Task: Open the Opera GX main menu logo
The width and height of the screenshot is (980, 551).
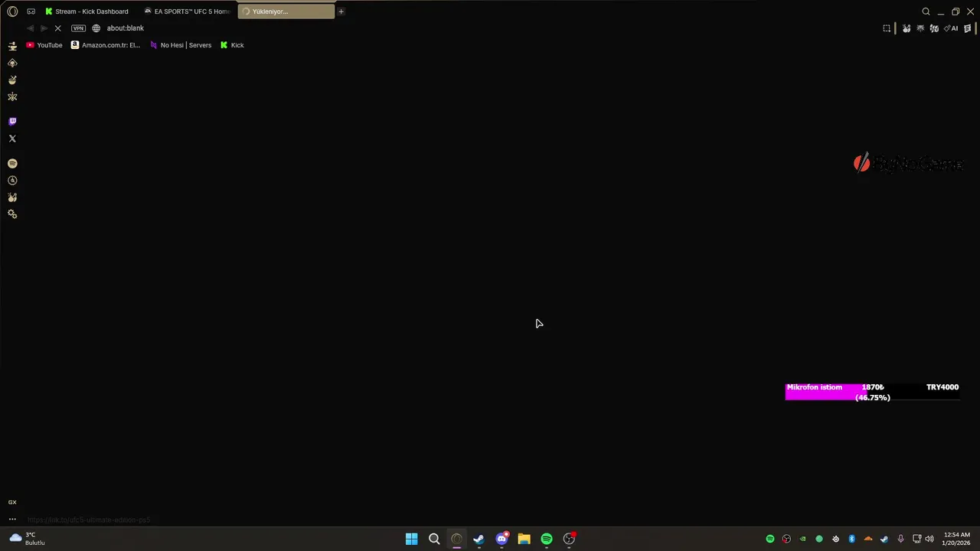Action: (x=12, y=11)
